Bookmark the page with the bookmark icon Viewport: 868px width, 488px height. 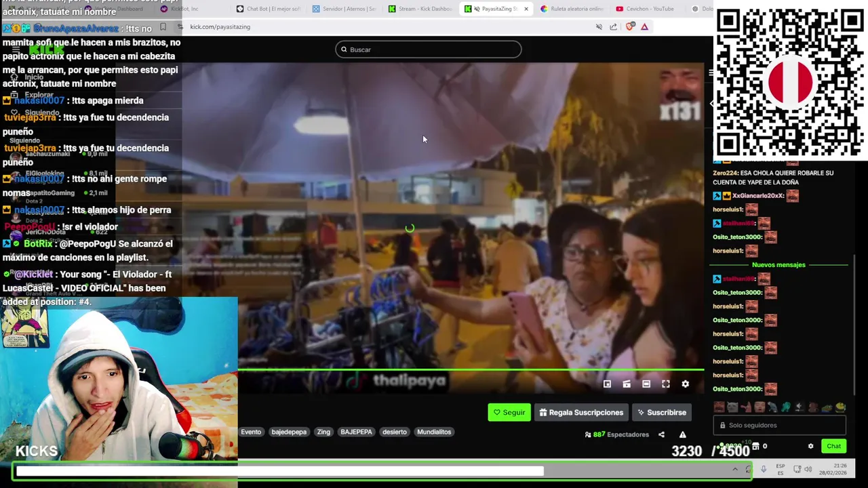pyautogui.click(x=163, y=27)
